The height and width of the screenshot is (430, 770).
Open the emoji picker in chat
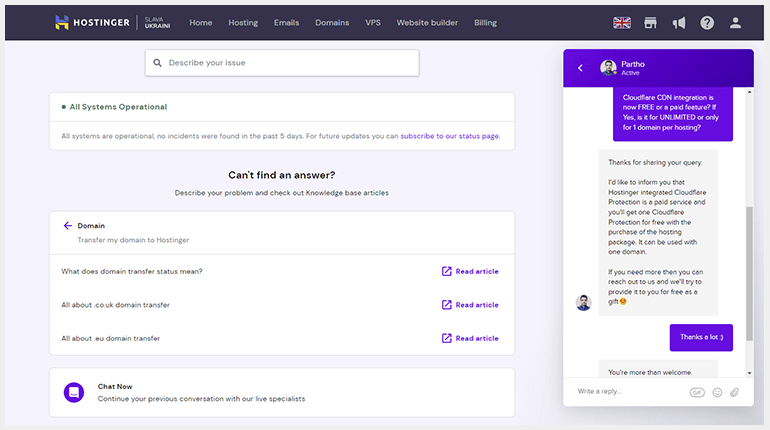pos(717,392)
